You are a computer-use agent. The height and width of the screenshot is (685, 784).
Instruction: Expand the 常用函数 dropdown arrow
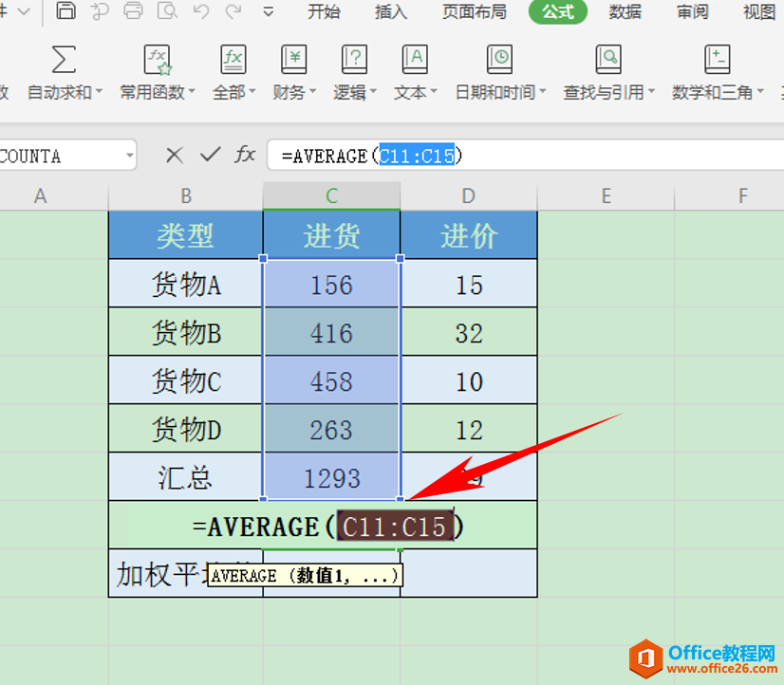pos(192,91)
